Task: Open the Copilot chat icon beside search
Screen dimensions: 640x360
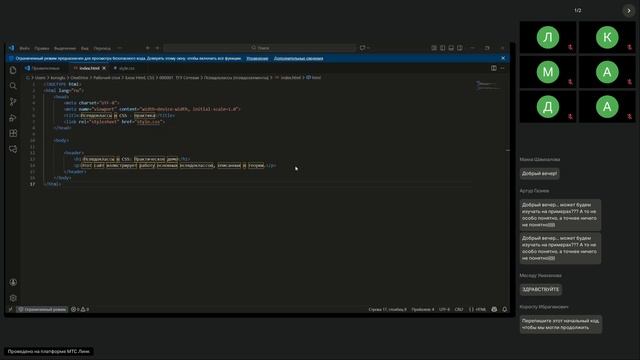Action: tap(362, 48)
